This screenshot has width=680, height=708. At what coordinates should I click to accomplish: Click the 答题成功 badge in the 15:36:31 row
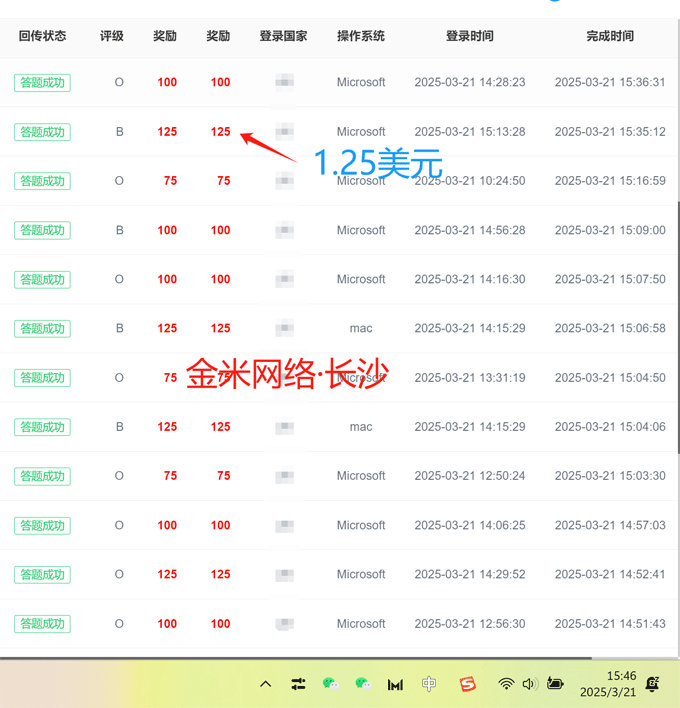(x=42, y=83)
